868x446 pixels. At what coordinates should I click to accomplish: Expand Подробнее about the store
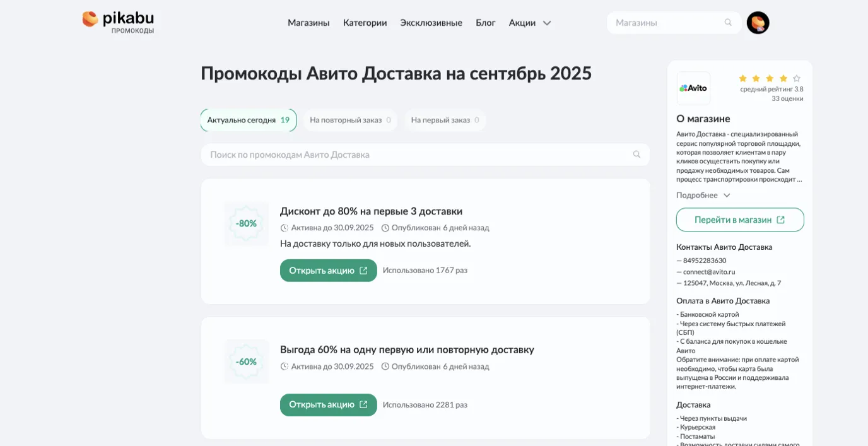[x=703, y=195]
